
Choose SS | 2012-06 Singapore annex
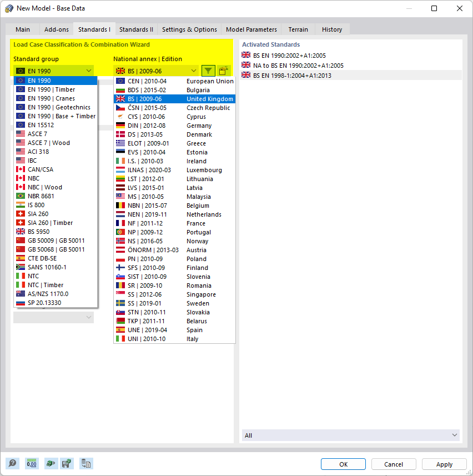(174, 294)
